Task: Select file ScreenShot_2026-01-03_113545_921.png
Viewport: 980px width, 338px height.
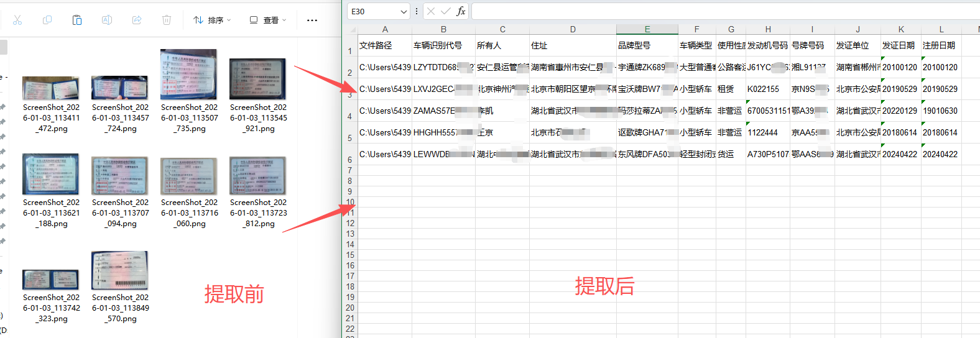Action: [x=258, y=96]
